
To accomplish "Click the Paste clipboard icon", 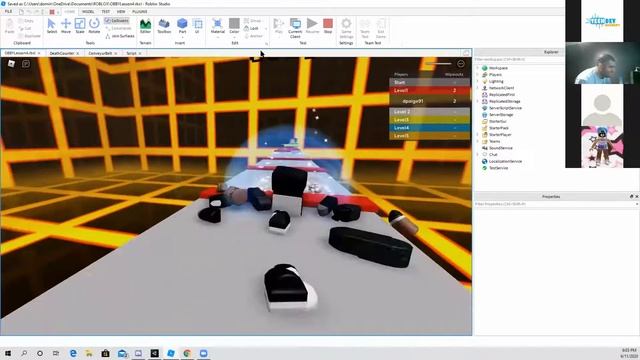I will coord(9,26).
